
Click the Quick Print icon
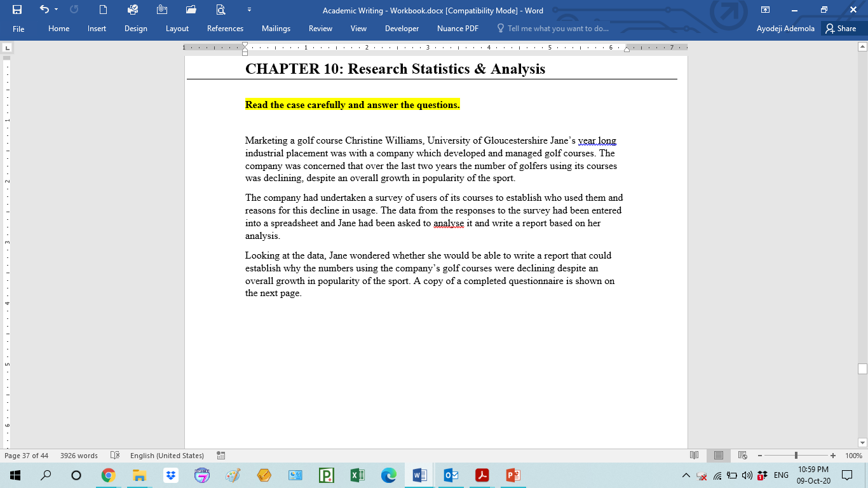(x=133, y=10)
